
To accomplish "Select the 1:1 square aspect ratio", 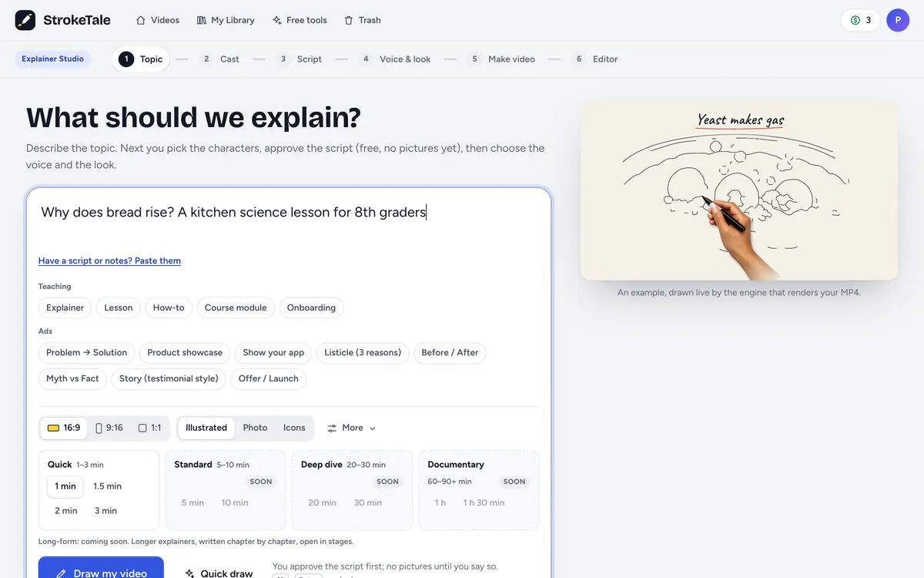I will point(150,428).
